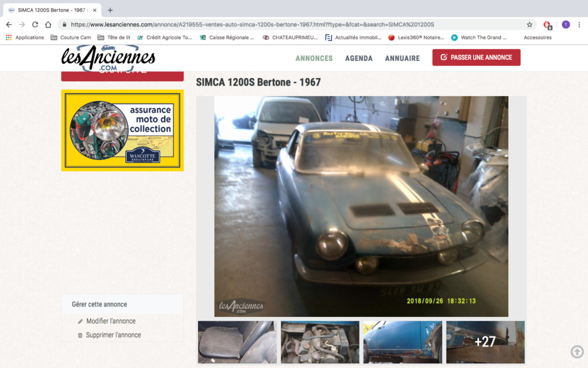Select the SIMCA 1200S Bertone browser tab
Screen dimensions: 588x368
[52, 10]
